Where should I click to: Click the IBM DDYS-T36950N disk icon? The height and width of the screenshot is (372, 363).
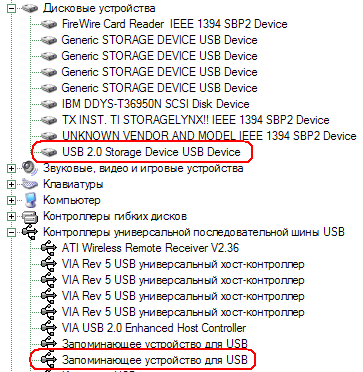(49, 104)
